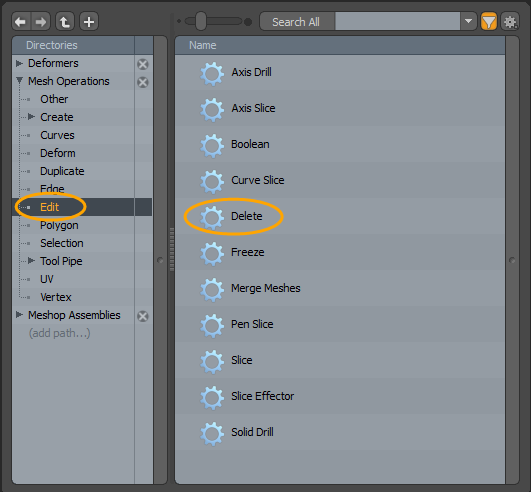The height and width of the screenshot is (492, 531).
Task: Remove the Deformers directory path
Action: coord(143,64)
